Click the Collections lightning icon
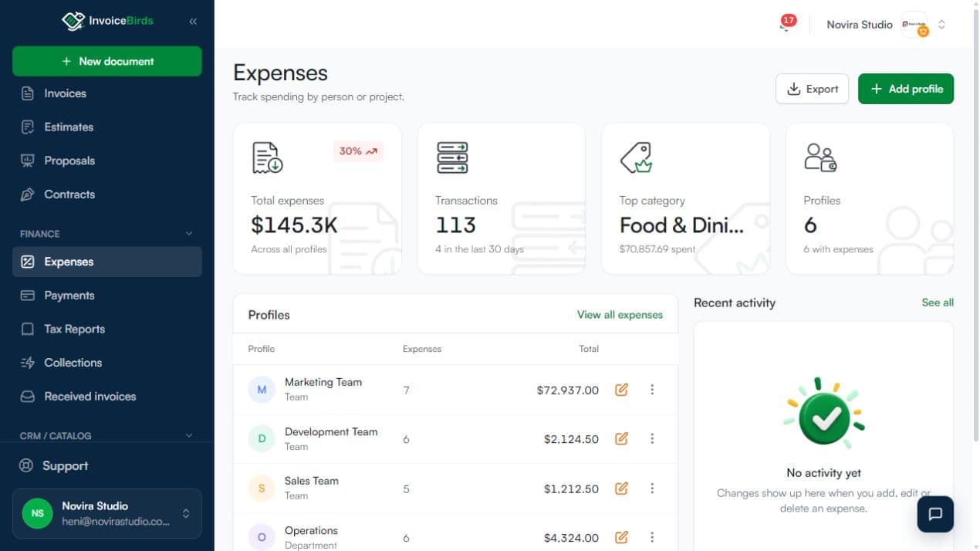 tap(28, 363)
